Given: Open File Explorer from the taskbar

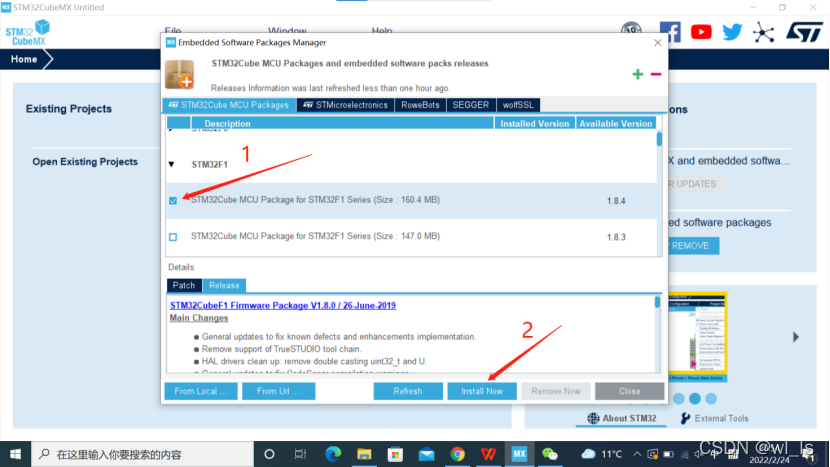Looking at the screenshot, I should (x=364, y=454).
